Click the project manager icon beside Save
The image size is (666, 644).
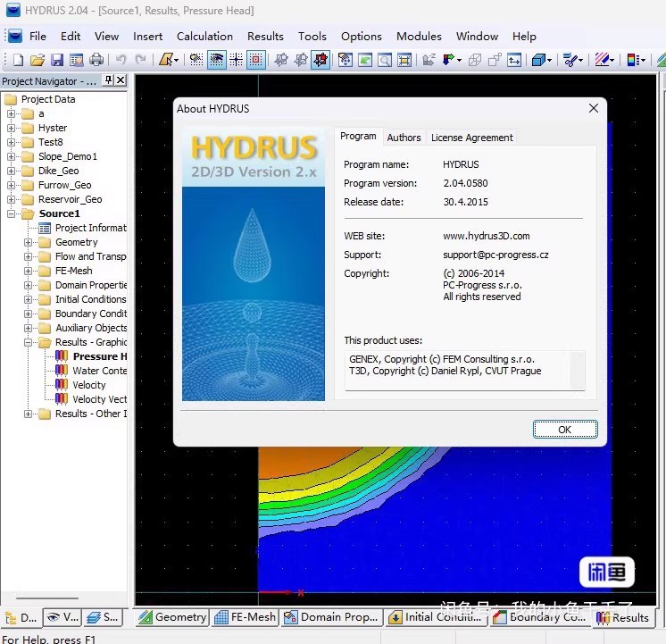click(77, 60)
